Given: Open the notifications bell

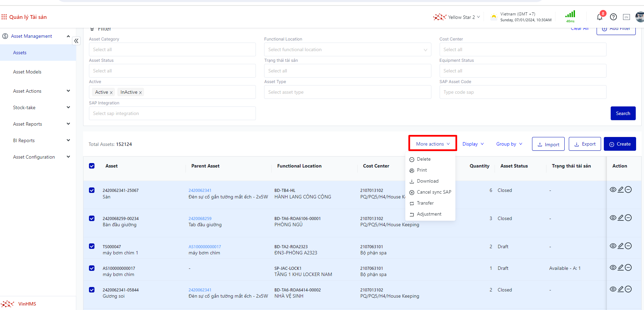Looking at the screenshot, I should [x=600, y=17].
